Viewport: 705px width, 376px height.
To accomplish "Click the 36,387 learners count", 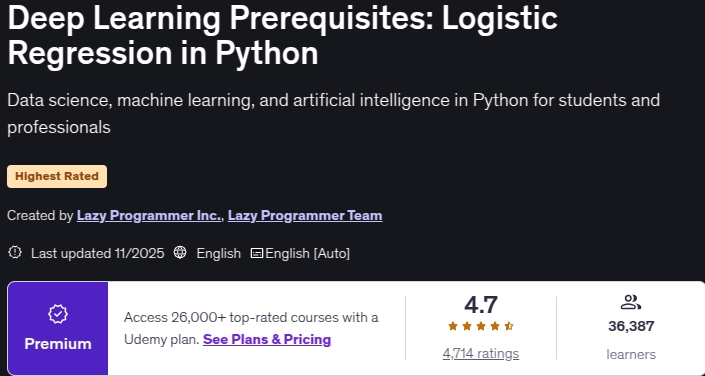I will click(x=631, y=327).
